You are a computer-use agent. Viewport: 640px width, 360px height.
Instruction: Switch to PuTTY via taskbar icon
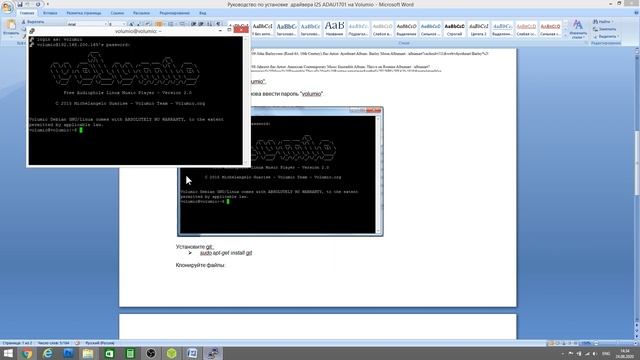pyautogui.click(x=213, y=353)
